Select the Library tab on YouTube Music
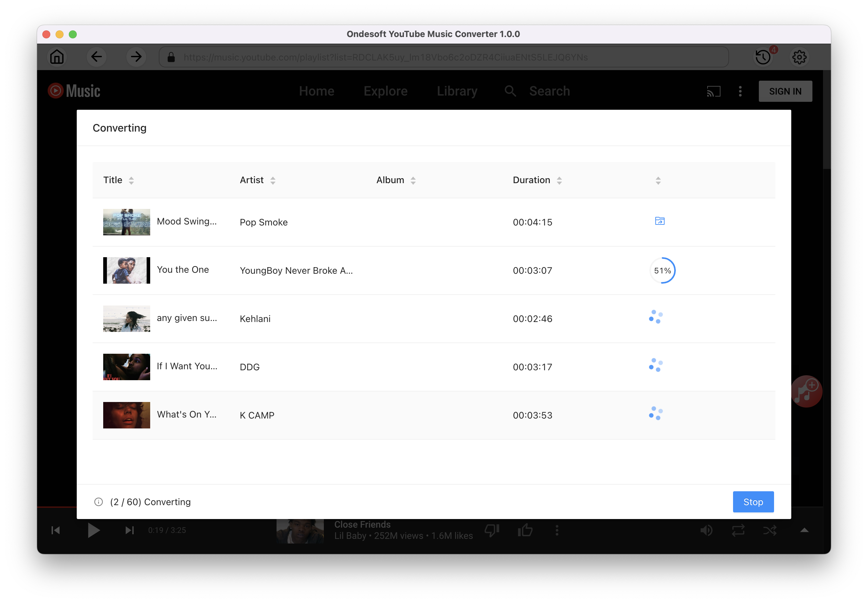The height and width of the screenshot is (603, 868). (x=457, y=91)
